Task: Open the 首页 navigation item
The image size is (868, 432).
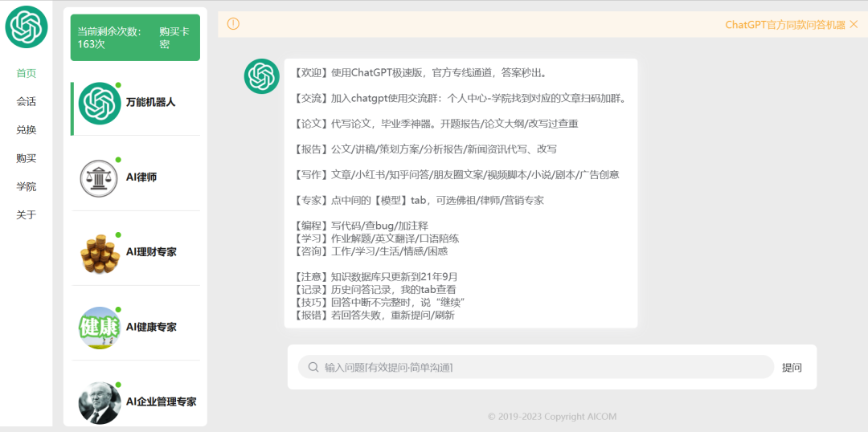Action: tap(26, 73)
